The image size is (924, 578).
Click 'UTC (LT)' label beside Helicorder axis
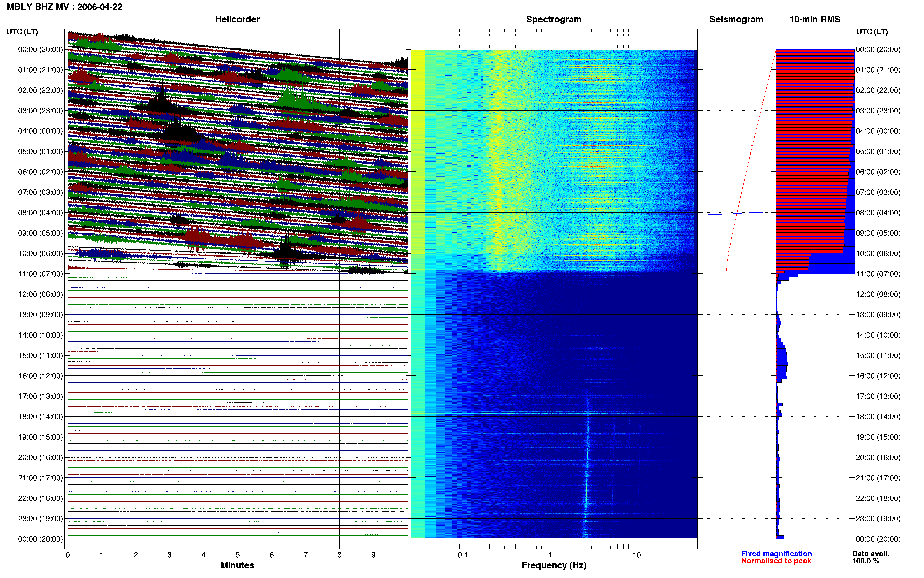tap(22, 32)
